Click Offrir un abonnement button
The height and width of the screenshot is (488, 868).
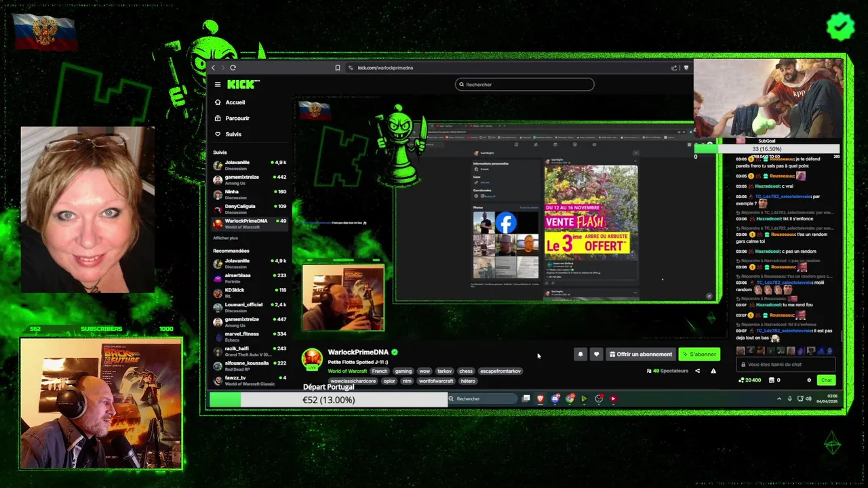pyautogui.click(x=641, y=354)
